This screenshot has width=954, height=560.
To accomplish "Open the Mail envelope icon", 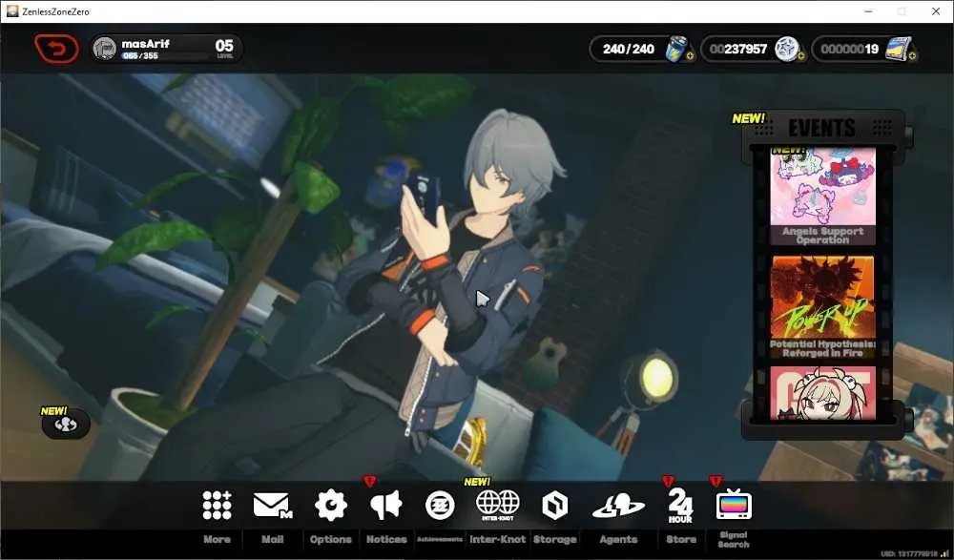I will pyautogui.click(x=273, y=506).
